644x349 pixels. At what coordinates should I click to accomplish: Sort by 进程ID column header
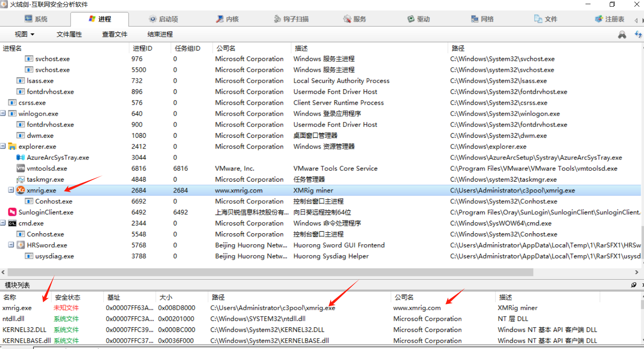pyautogui.click(x=150, y=48)
